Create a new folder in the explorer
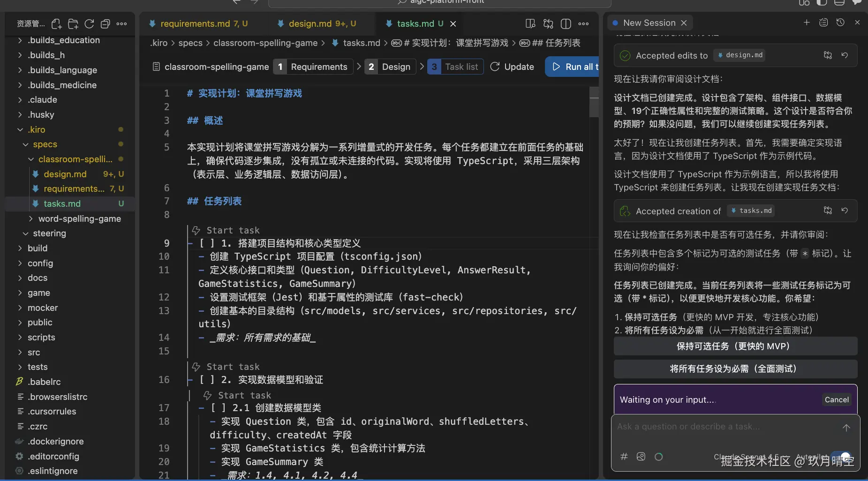The image size is (868, 481). point(73,23)
